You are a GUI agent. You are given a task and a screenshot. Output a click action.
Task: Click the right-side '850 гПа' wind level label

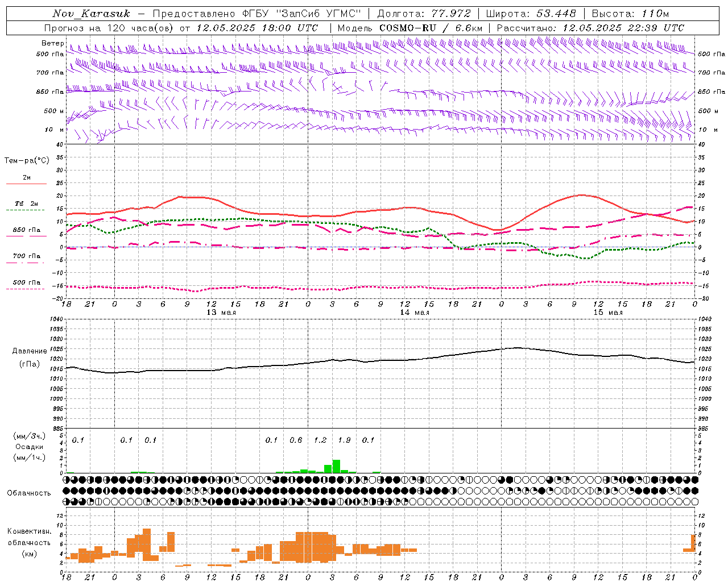712,92
